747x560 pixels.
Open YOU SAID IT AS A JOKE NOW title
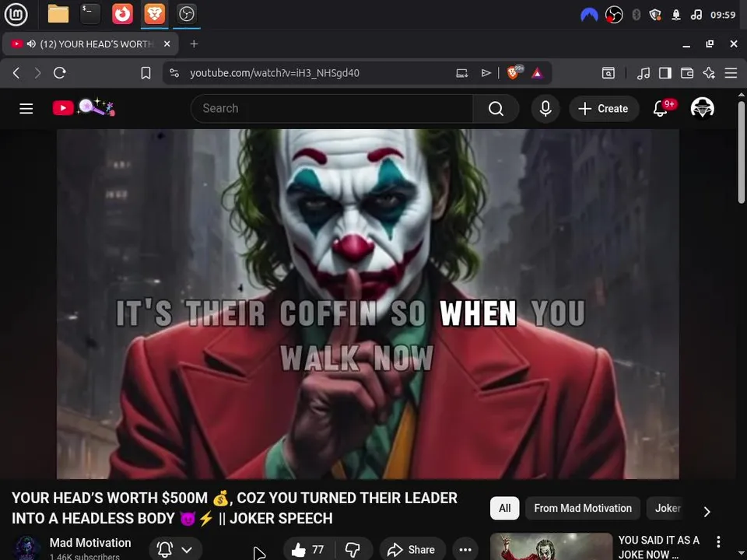pyautogui.click(x=659, y=547)
